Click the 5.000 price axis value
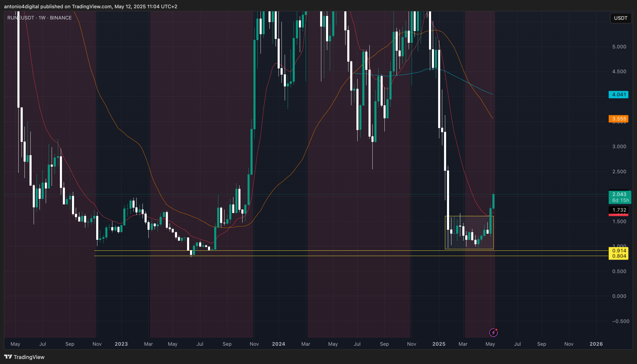Screen dimensions: 637x364 click(619, 47)
